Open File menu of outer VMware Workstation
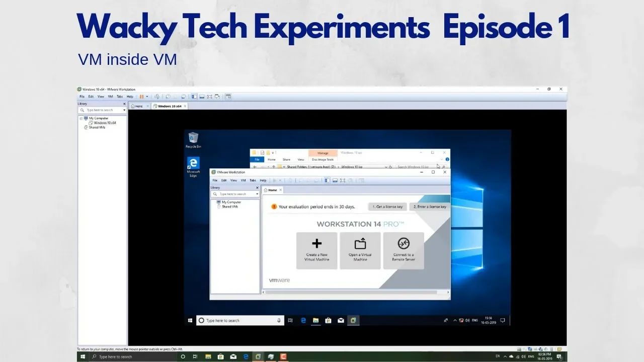 point(82,97)
